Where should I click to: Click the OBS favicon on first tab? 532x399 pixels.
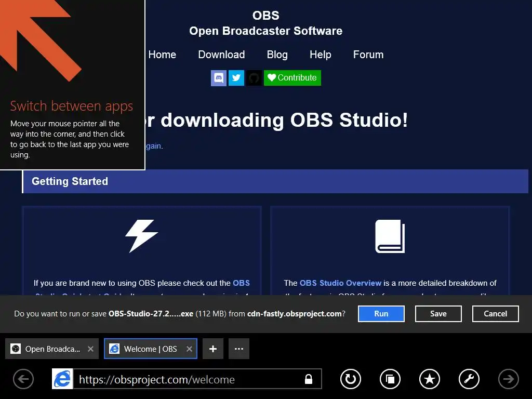[16, 349]
